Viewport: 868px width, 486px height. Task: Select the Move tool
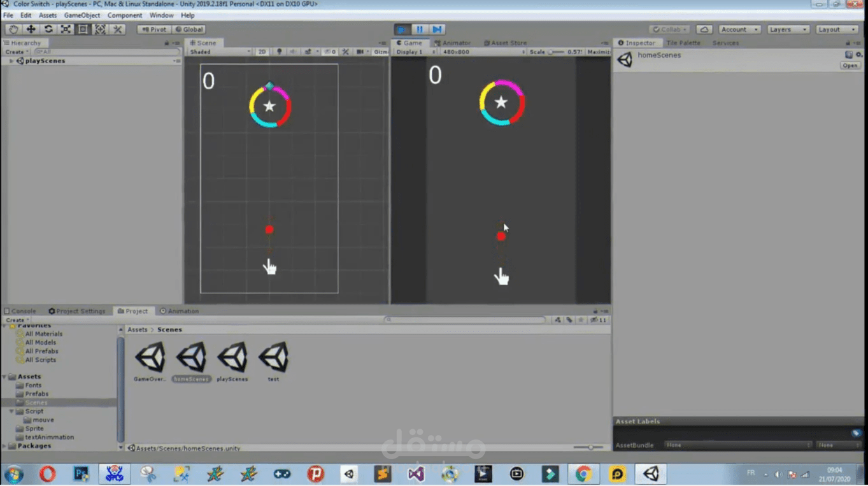point(31,29)
